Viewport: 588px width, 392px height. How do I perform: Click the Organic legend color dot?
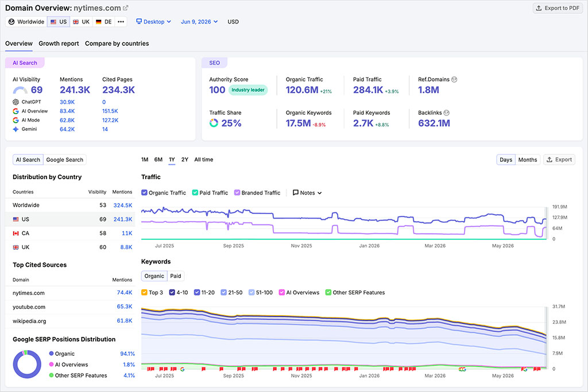tap(51, 354)
